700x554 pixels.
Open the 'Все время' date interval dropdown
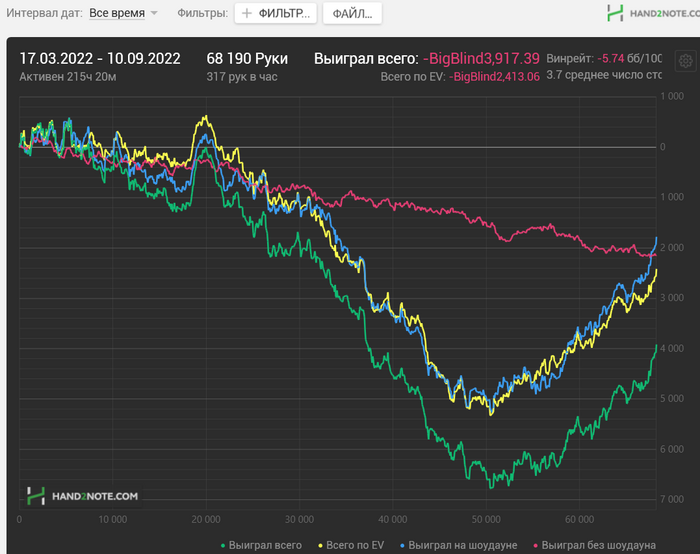pyautogui.click(x=117, y=13)
